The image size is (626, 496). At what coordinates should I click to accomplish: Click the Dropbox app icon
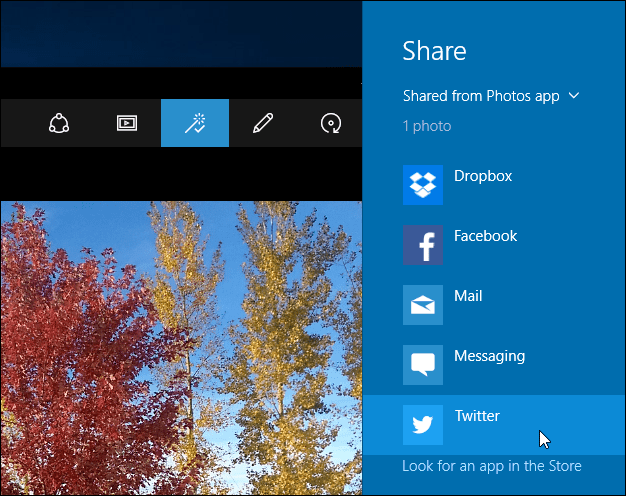pos(423,185)
